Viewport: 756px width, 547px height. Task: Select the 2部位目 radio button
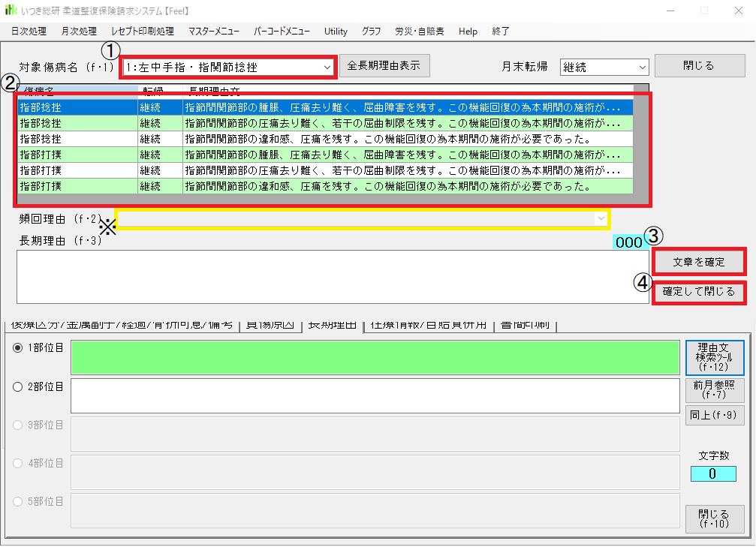tap(18, 386)
